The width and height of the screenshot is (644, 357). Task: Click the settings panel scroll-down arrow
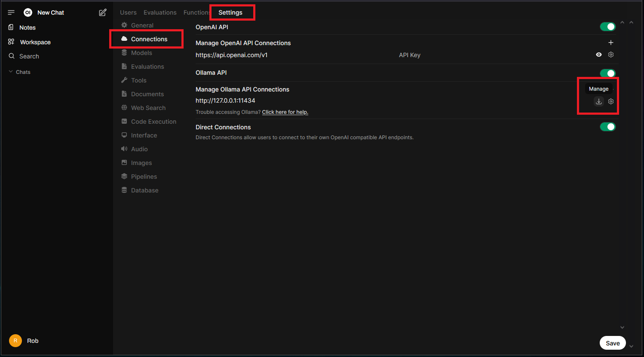pos(622,327)
